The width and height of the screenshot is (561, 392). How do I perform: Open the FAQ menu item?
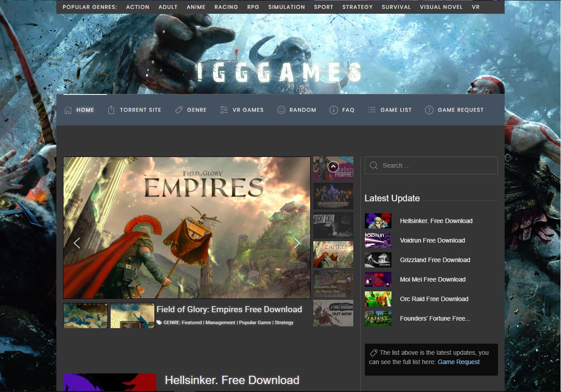coord(348,110)
